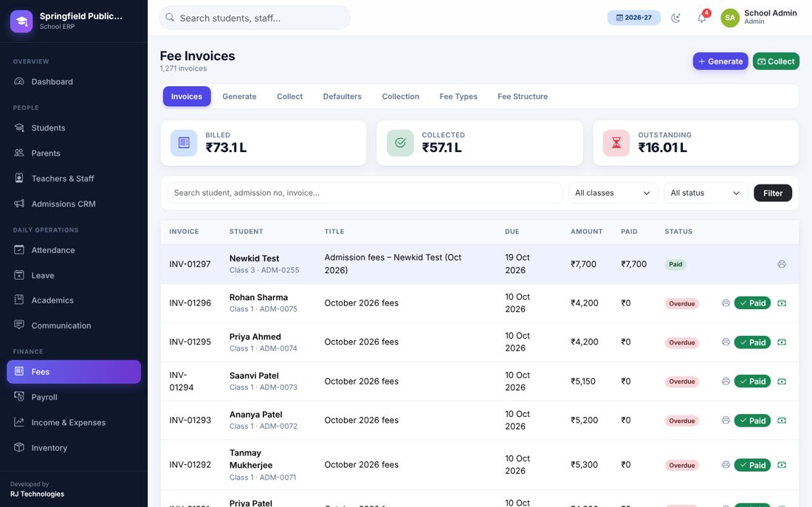Print invoice INV-01292
The image size is (812, 507).
726,464
